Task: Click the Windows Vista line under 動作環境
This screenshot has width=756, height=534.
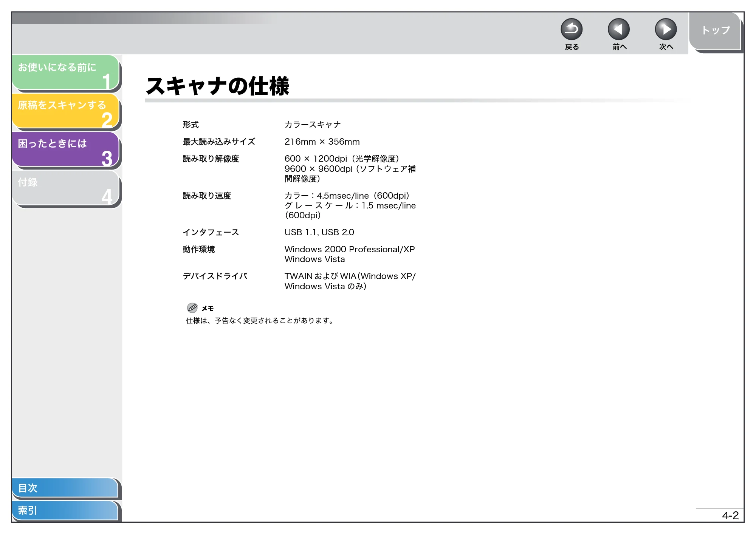Action: coord(315,259)
